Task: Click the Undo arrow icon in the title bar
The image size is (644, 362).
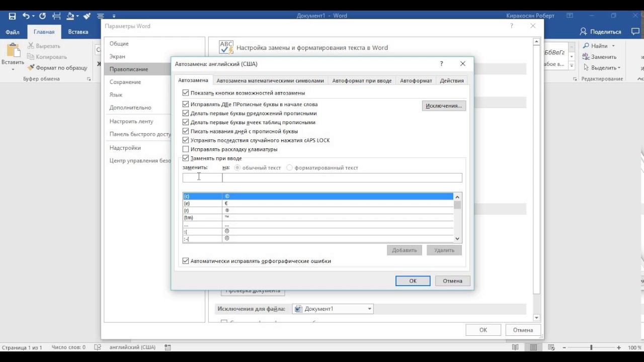Action: (26, 16)
